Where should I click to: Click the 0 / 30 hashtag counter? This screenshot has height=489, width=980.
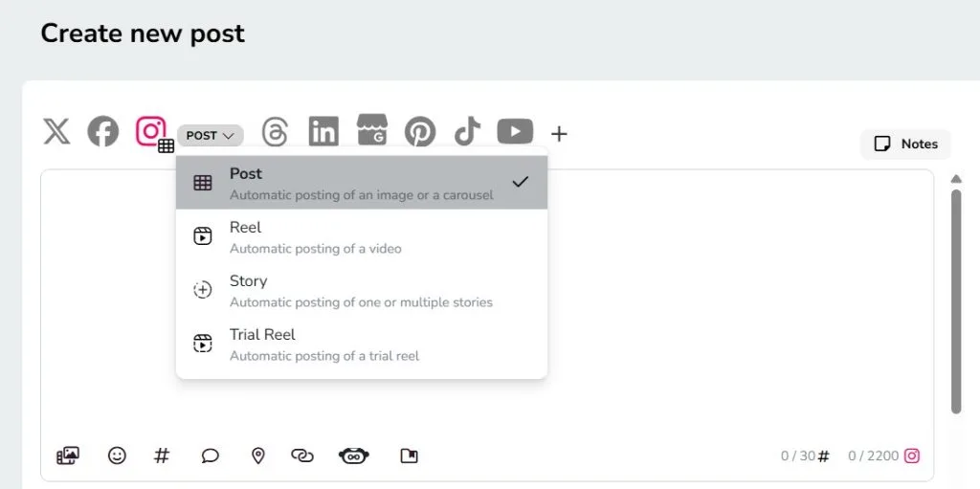point(805,456)
